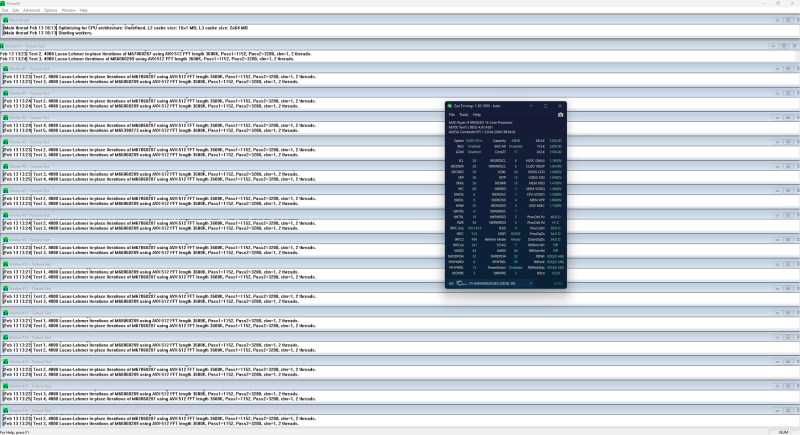The width and height of the screenshot is (800, 435).
Task: Maximize the Worker #12 child window
Action: pyautogui.click(x=788, y=313)
